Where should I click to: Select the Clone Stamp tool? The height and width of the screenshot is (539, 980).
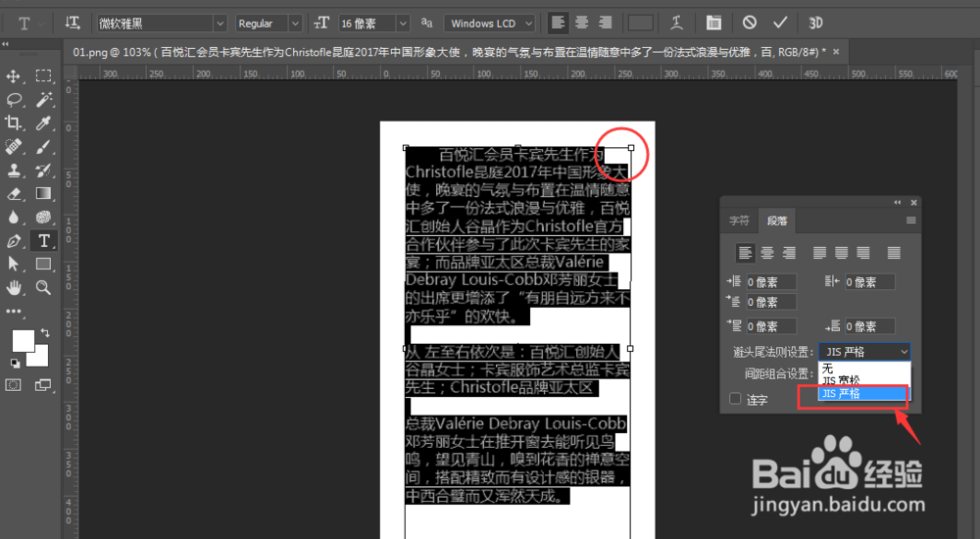(13, 171)
